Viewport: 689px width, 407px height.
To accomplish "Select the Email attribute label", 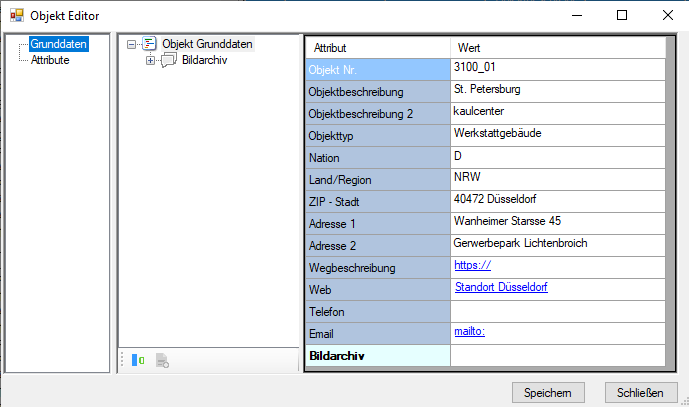I will tap(378, 333).
